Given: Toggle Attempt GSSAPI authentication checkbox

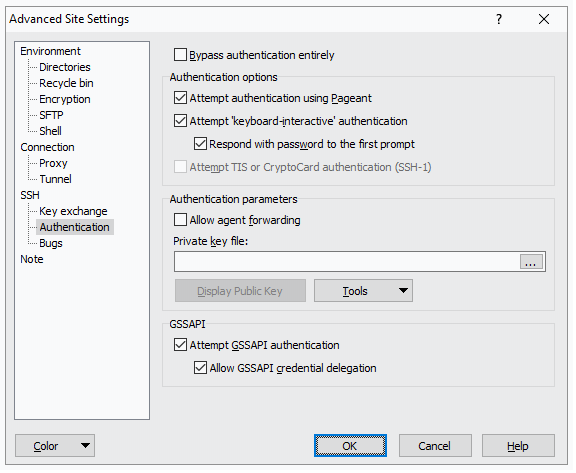Looking at the screenshot, I should [x=180, y=345].
